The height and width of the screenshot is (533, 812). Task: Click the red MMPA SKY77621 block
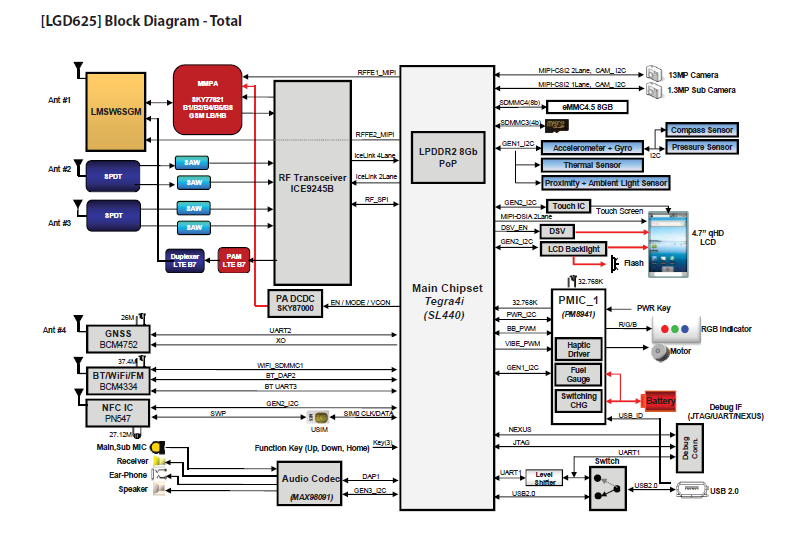click(x=208, y=99)
